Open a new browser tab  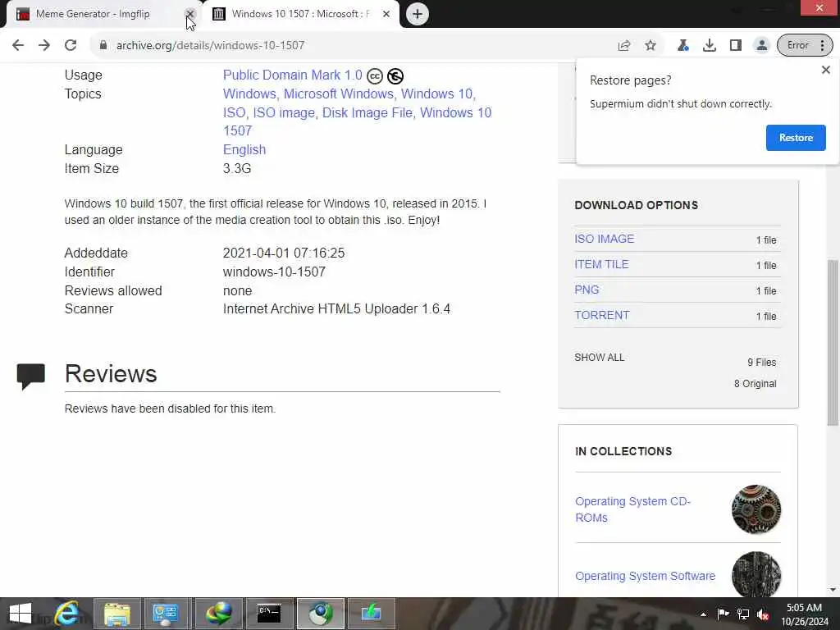pyautogui.click(x=418, y=14)
